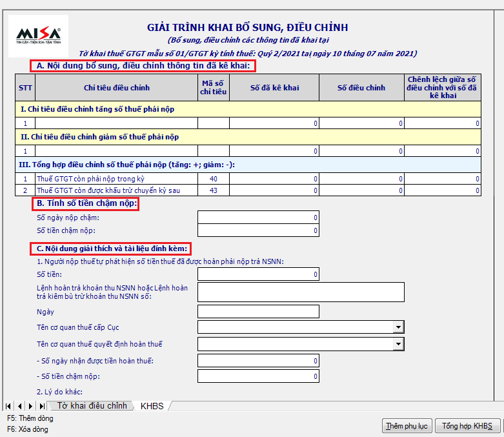The height and width of the screenshot is (437, 504).
Task: Select 'Thuế GTGT còn phải nộp trong kỳ' row text
Action: pos(90,179)
